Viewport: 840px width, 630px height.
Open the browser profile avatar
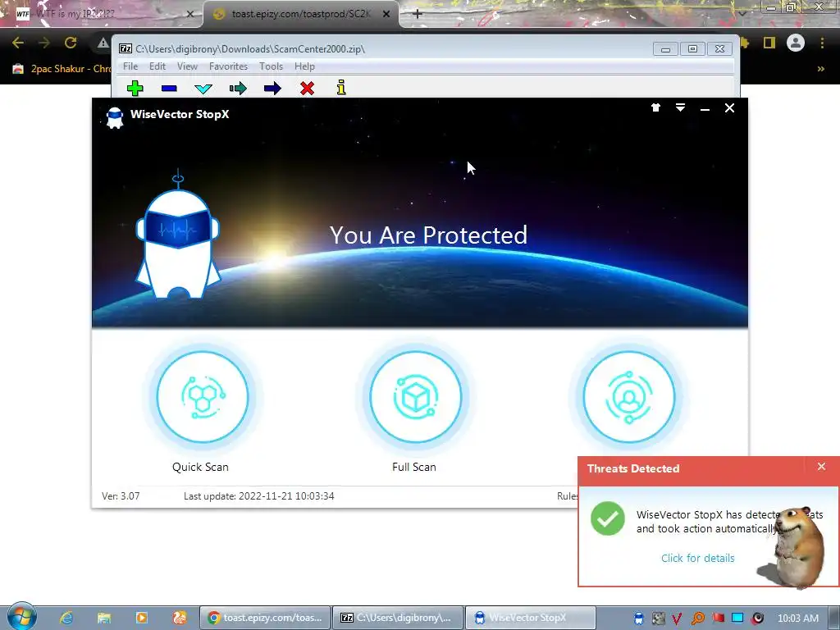[x=796, y=43]
